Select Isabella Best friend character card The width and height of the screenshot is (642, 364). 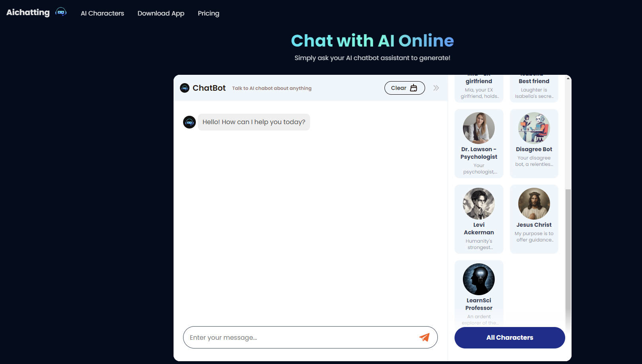(534, 88)
